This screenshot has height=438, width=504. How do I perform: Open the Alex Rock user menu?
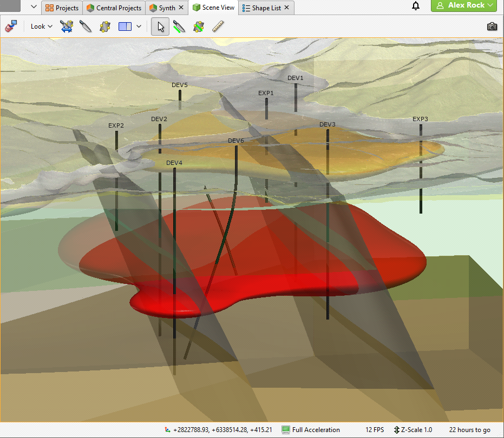[464, 5]
